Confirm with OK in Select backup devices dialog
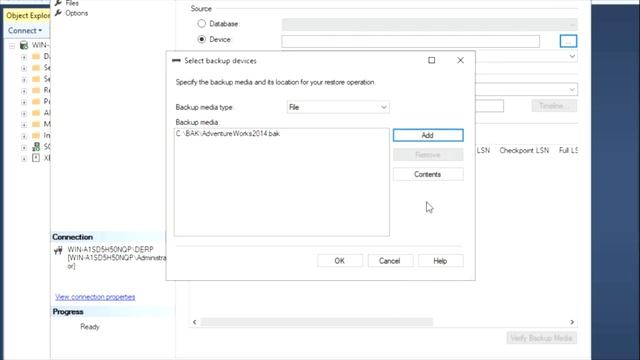The image size is (640, 360). [340, 261]
